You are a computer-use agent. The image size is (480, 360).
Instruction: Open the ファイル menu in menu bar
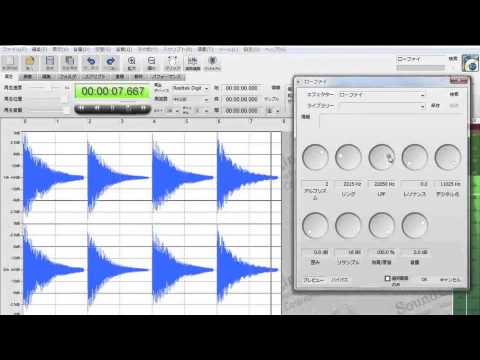13,49
